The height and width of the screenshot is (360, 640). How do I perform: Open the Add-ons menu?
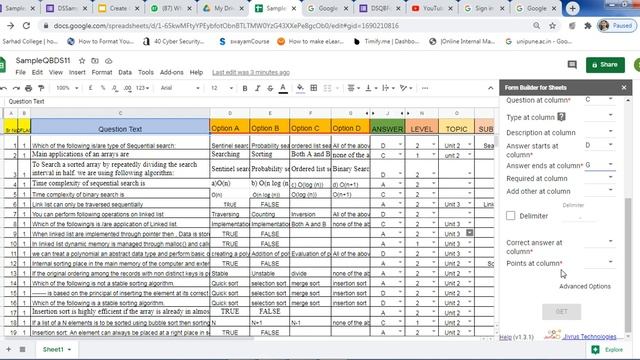pyautogui.click(x=171, y=72)
